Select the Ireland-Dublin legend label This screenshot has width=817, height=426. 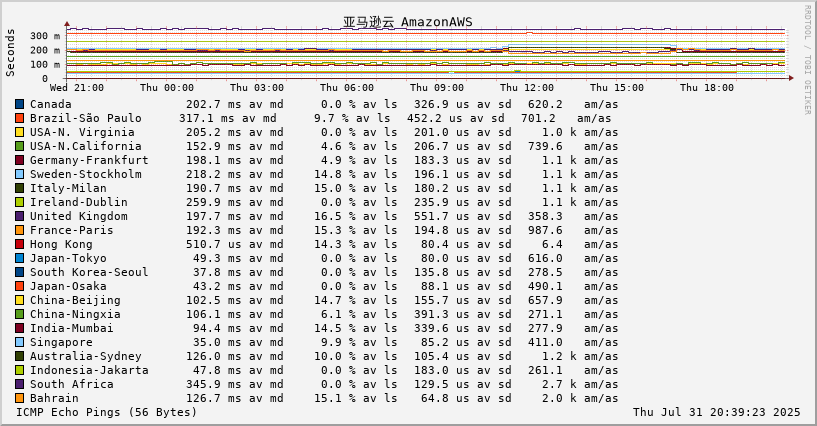(x=79, y=202)
